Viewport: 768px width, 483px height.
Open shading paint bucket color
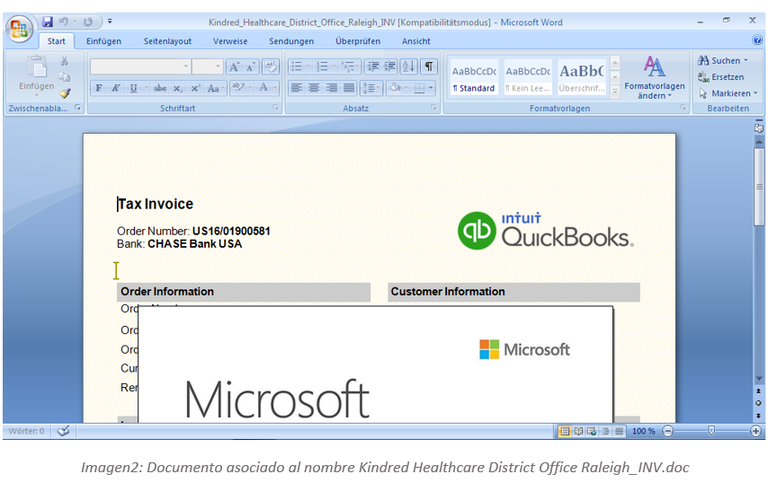(395, 88)
